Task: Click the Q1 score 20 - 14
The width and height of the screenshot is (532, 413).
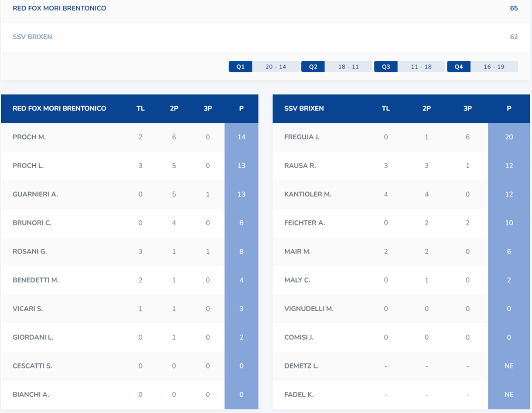Action: pos(276,67)
